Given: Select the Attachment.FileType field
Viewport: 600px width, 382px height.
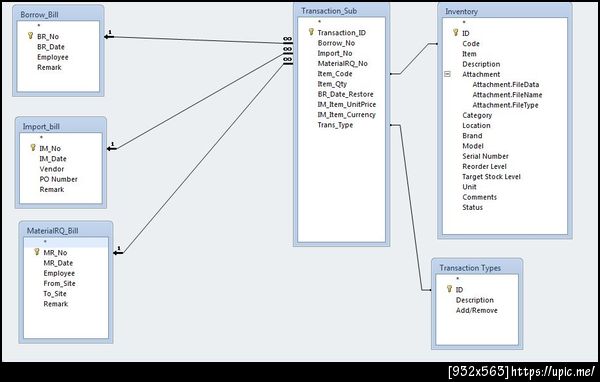Looking at the screenshot, I should (505, 105).
